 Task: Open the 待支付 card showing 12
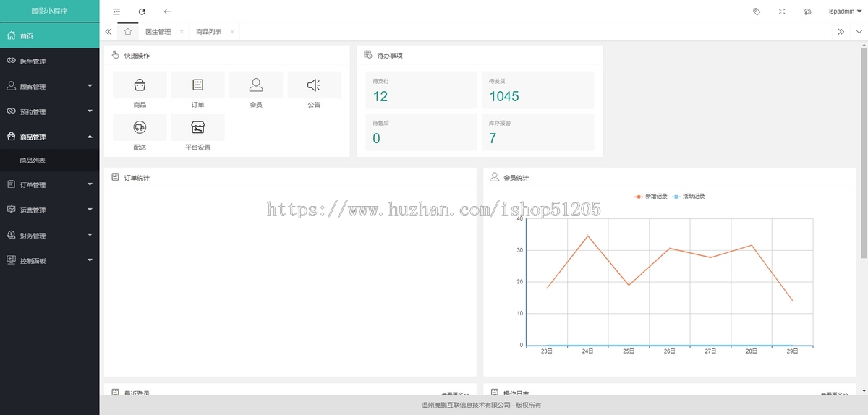pos(421,90)
